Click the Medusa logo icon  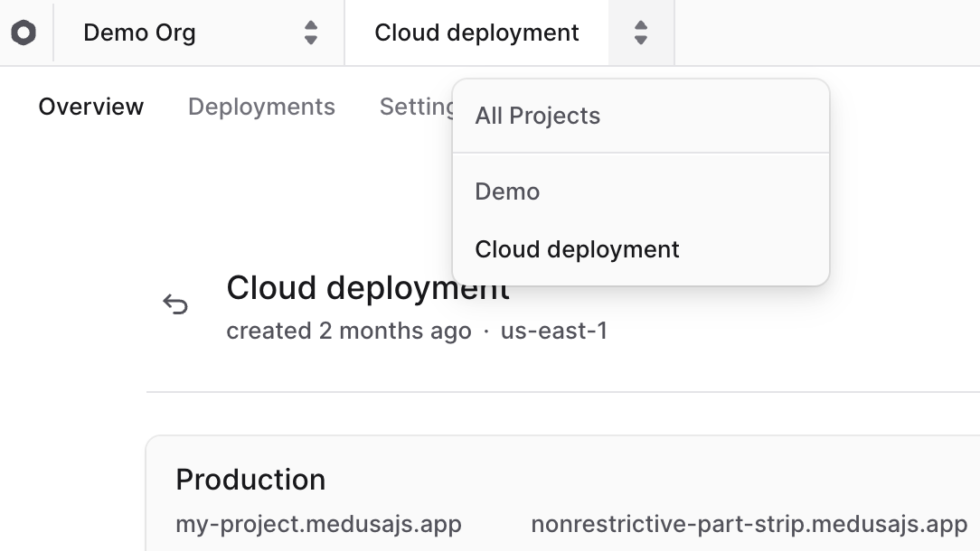(x=24, y=33)
